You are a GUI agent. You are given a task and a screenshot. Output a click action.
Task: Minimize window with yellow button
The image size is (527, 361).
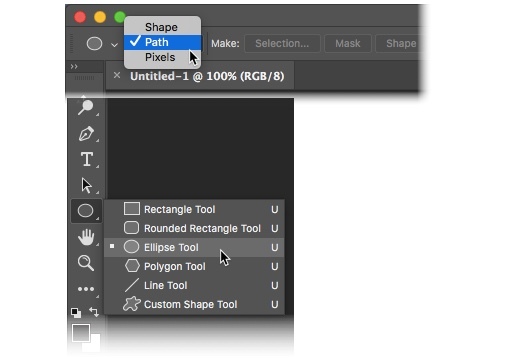(x=100, y=17)
